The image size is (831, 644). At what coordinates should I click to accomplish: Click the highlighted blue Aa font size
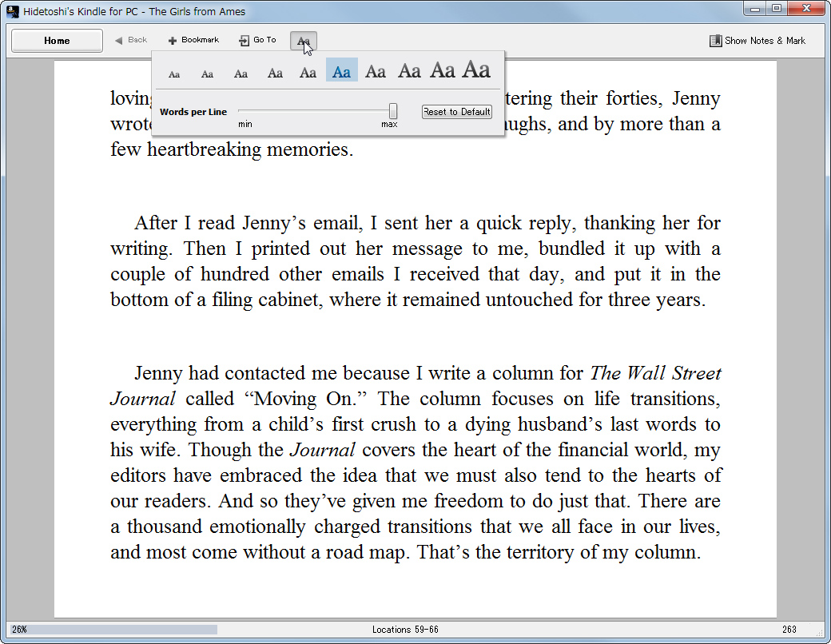coord(341,70)
